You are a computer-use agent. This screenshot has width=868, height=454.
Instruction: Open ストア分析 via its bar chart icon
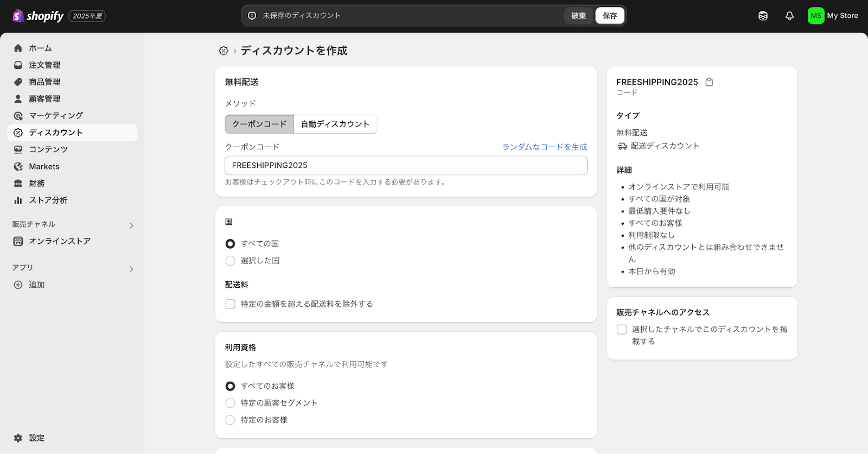(18, 200)
